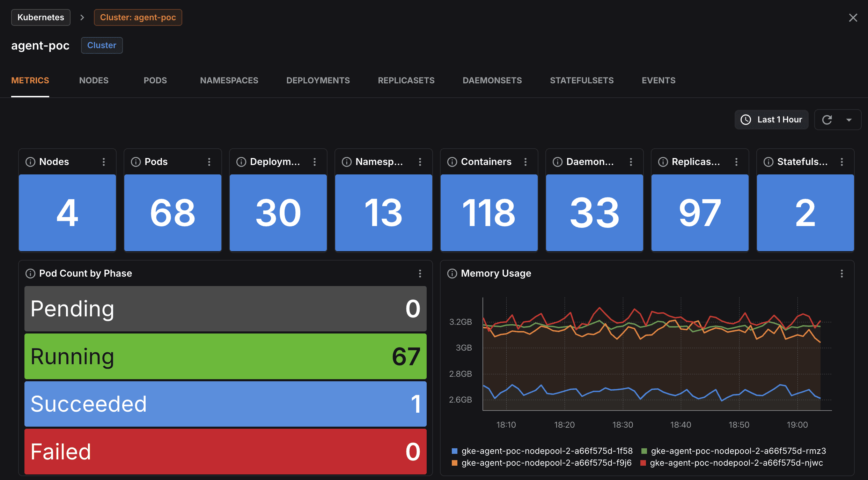Expand the refresh interval dropdown arrow
The image size is (868, 480).
[849, 120]
